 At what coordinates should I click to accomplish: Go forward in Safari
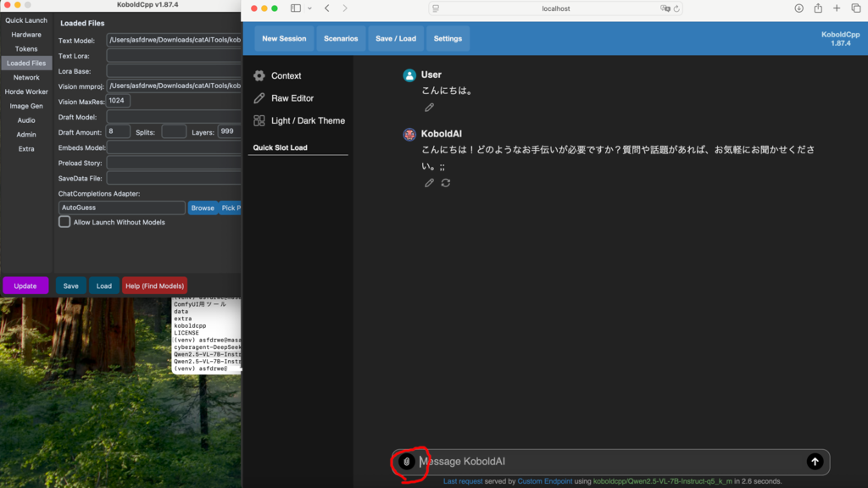click(345, 8)
